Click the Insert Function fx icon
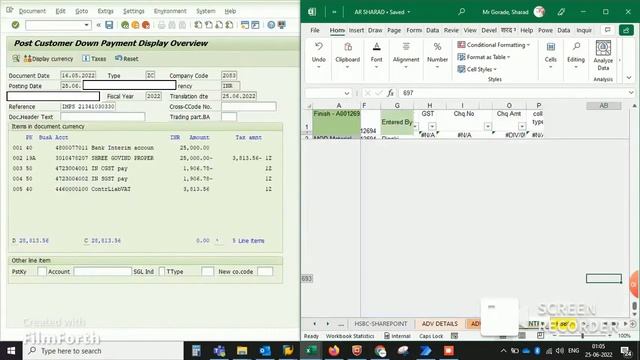This screenshot has width=640, height=360. (x=391, y=93)
